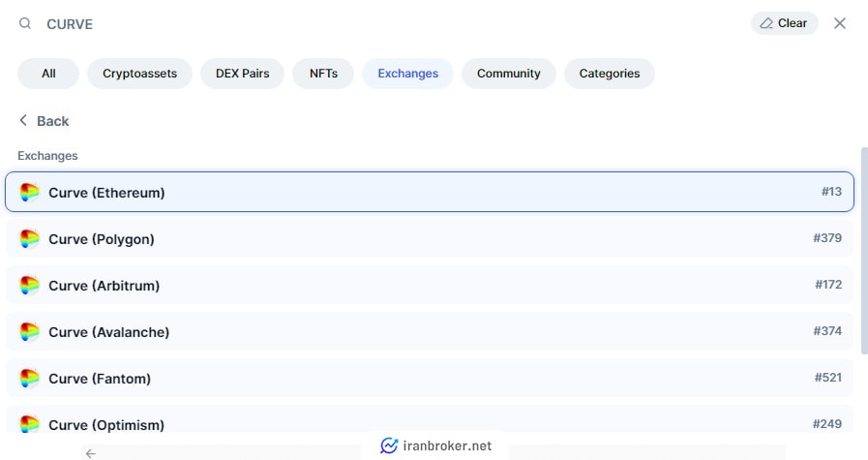Click Curve logo icon in Arbitrum row
The width and height of the screenshot is (868, 460).
[x=29, y=286]
